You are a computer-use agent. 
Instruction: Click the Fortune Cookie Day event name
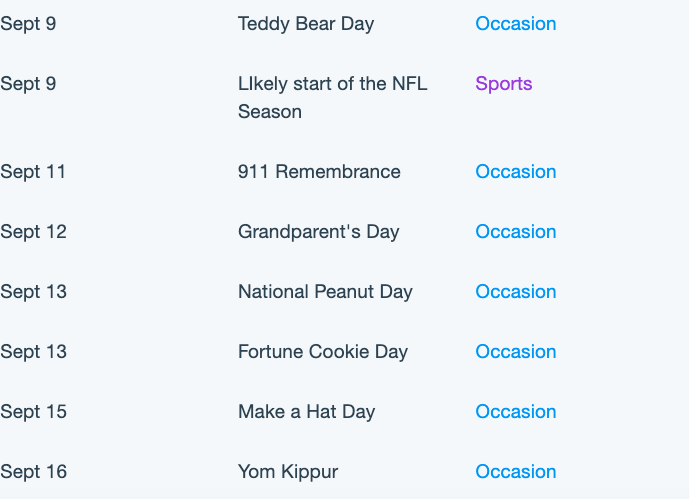pos(323,352)
